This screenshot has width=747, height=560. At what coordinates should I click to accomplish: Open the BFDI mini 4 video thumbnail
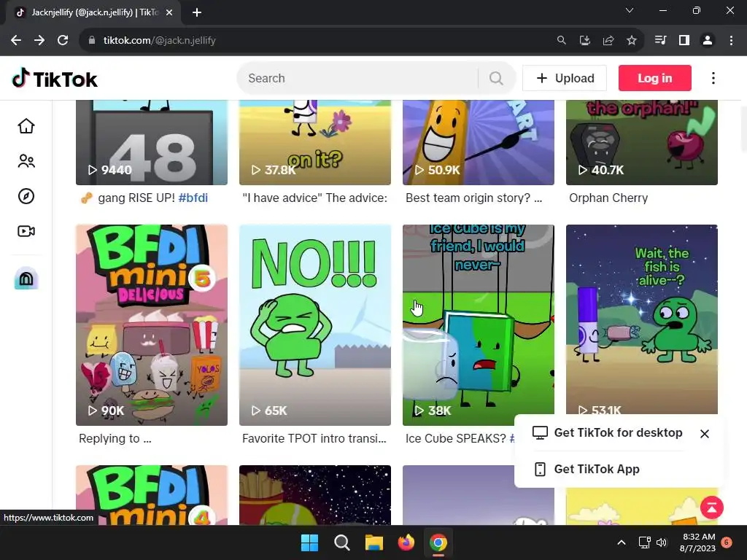pos(152,495)
